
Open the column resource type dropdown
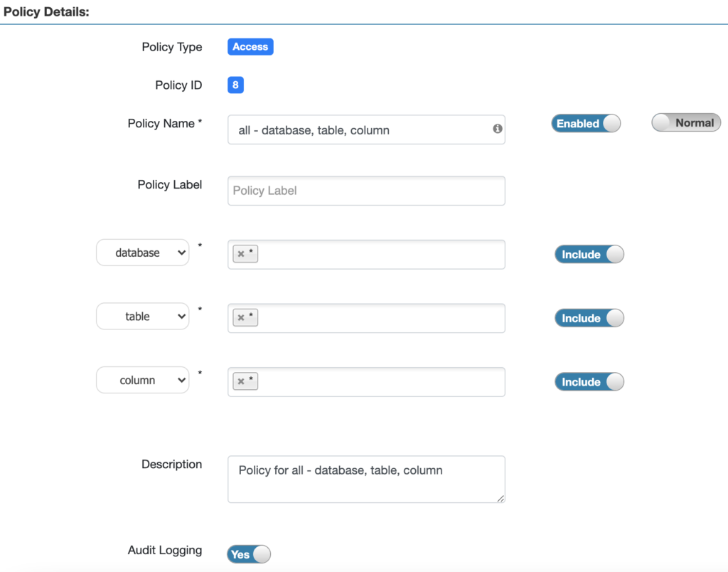tap(143, 381)
